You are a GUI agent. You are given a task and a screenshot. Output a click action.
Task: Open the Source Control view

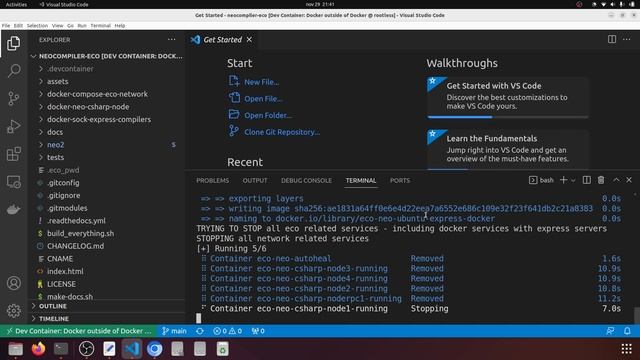pos(13,99)
